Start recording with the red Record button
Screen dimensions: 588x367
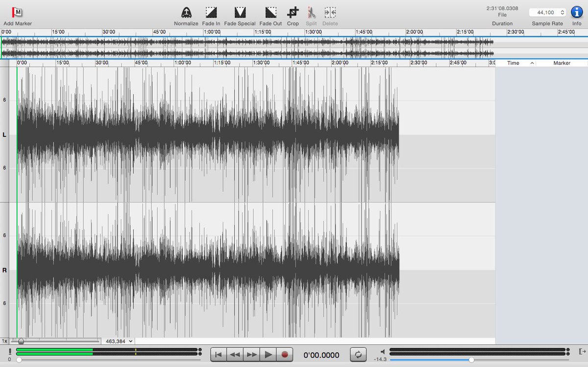pyautogui.click(x=284, y=354)
